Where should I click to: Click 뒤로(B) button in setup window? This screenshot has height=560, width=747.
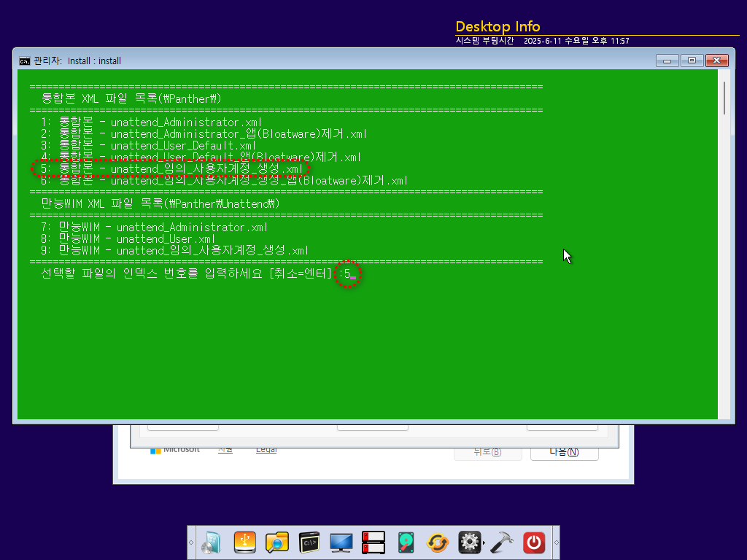488,452
